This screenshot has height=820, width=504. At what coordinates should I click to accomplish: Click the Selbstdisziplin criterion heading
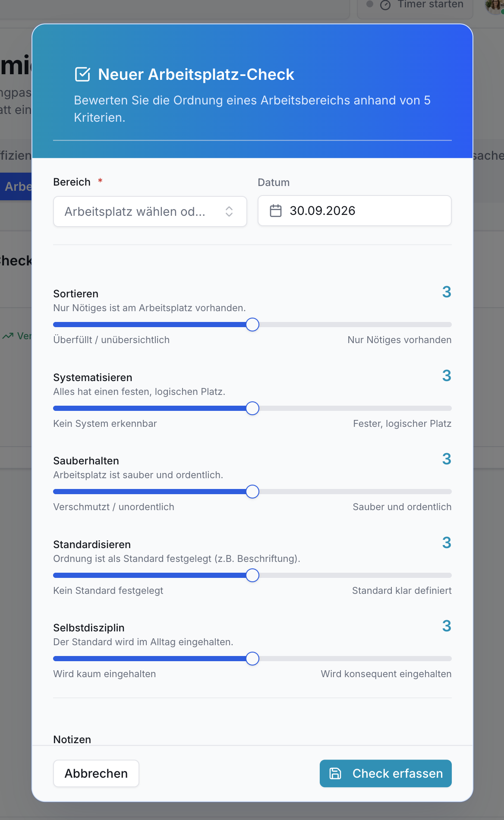point(89,628)
